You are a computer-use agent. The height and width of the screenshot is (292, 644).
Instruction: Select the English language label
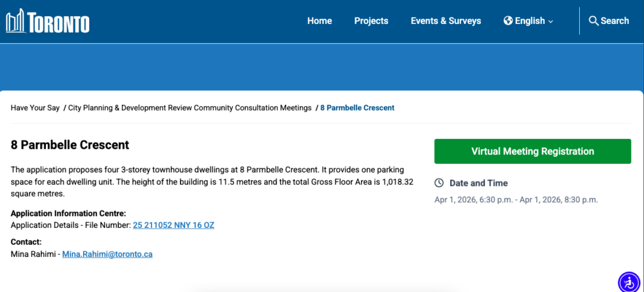[530, 21]
